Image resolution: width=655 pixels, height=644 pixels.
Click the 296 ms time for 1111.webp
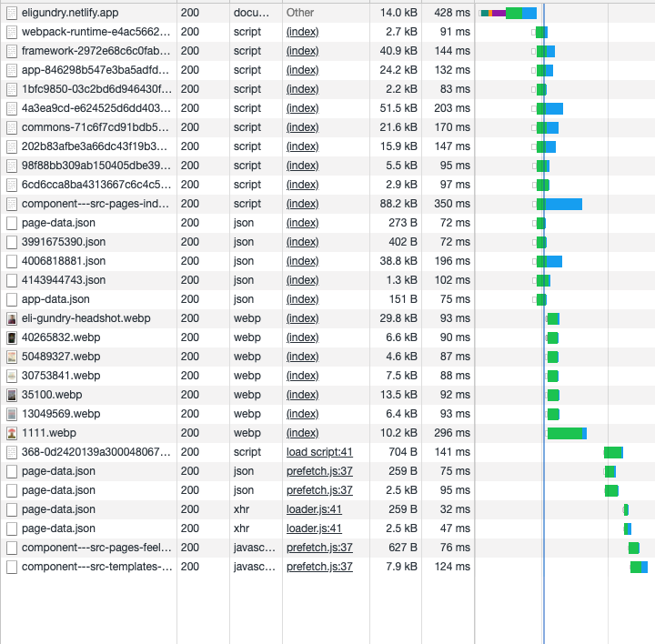coord(452,433)
